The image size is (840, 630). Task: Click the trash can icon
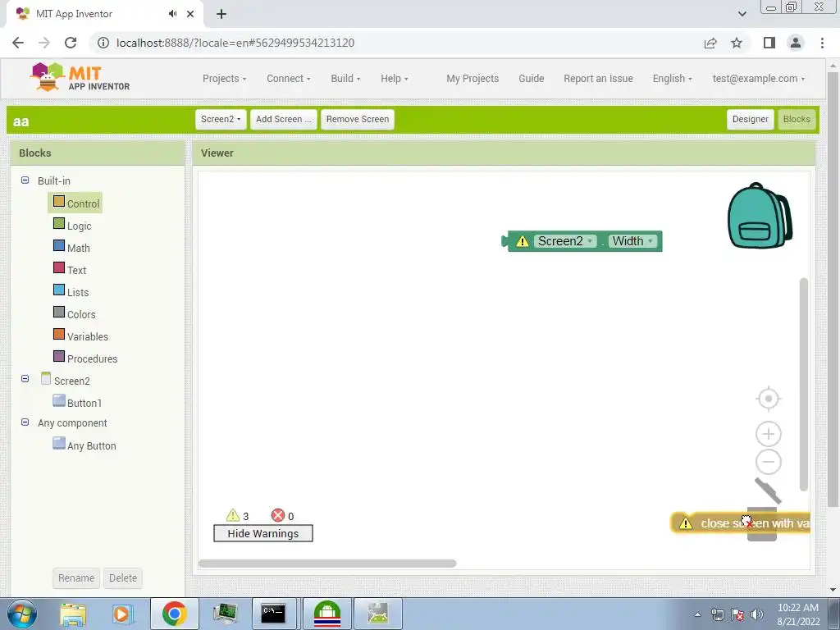762,523
